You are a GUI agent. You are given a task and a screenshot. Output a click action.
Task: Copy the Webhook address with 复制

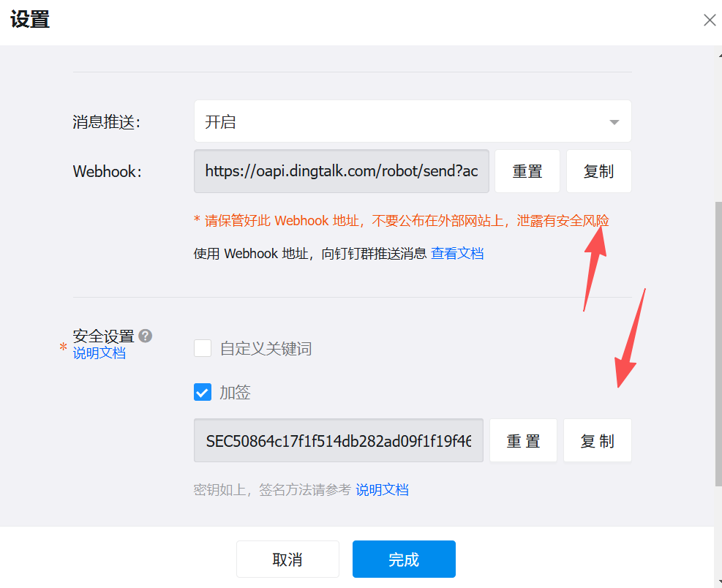click(598, 172)
